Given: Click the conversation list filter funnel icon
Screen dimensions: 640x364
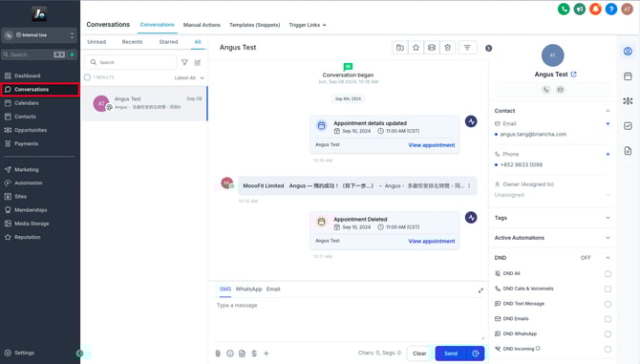Looking at the screenshot, I should point(184,62).
